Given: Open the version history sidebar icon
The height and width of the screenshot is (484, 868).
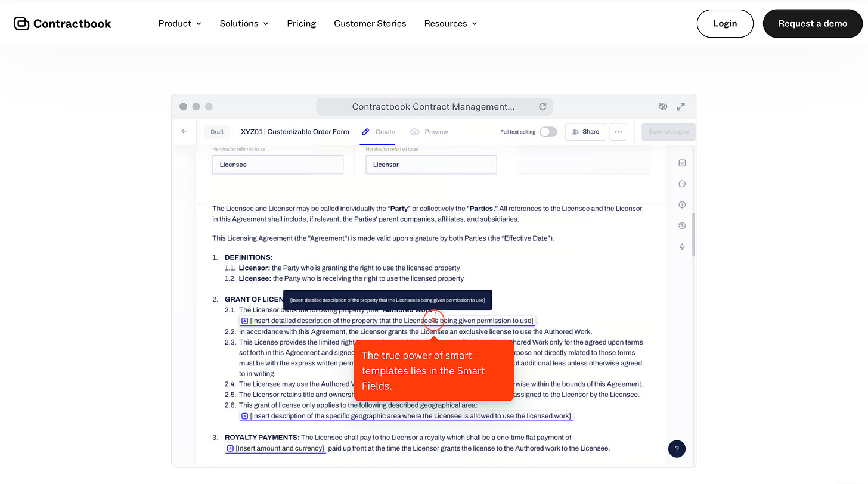Looking at the screenshot, I should pos(683,226).
